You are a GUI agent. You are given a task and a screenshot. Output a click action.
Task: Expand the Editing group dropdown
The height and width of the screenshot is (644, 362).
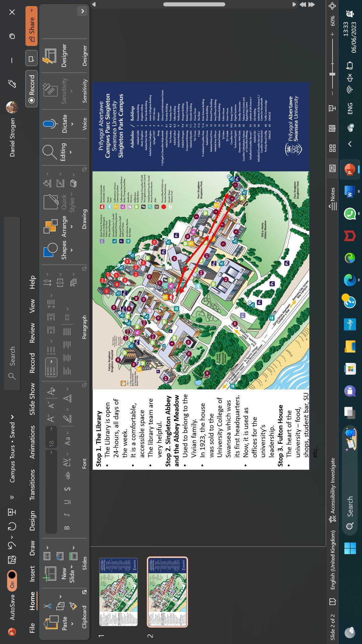[x=71, y=152]
